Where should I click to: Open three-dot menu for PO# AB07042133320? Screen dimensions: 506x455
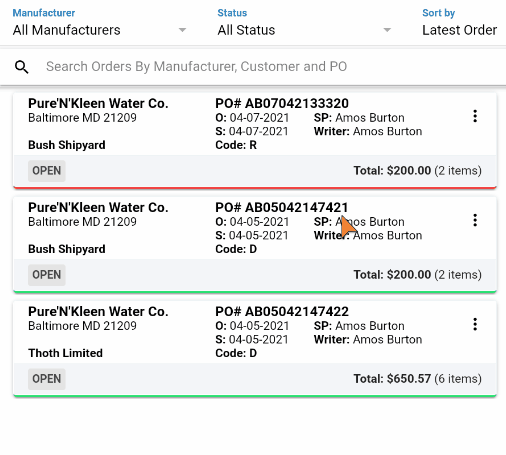pyautogui.click(x=475, y=116)
